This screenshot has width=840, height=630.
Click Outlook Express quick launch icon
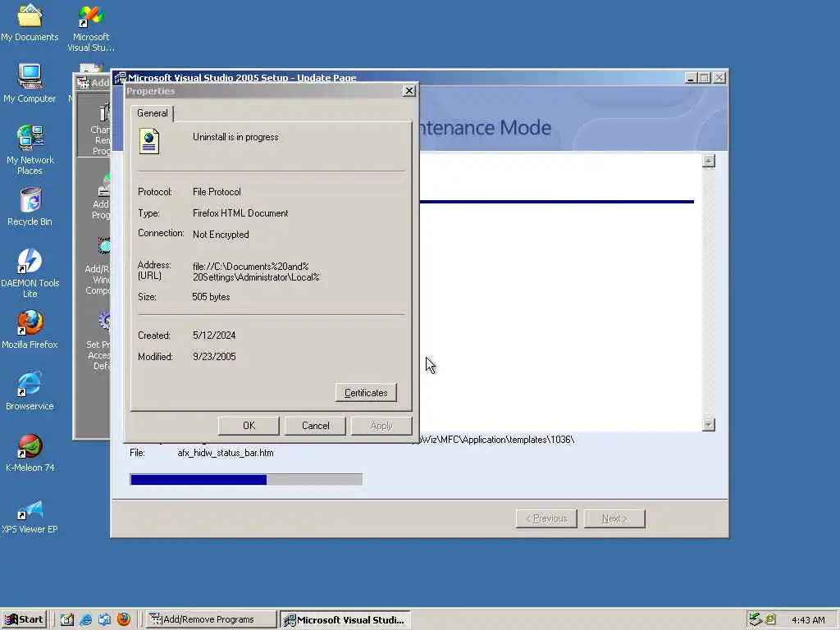pos(104,619)
